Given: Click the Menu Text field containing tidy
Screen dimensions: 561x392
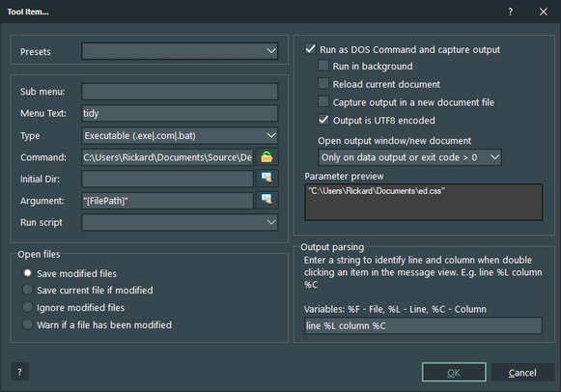Looking at the screenshot, I should click(x=180, y=113).
